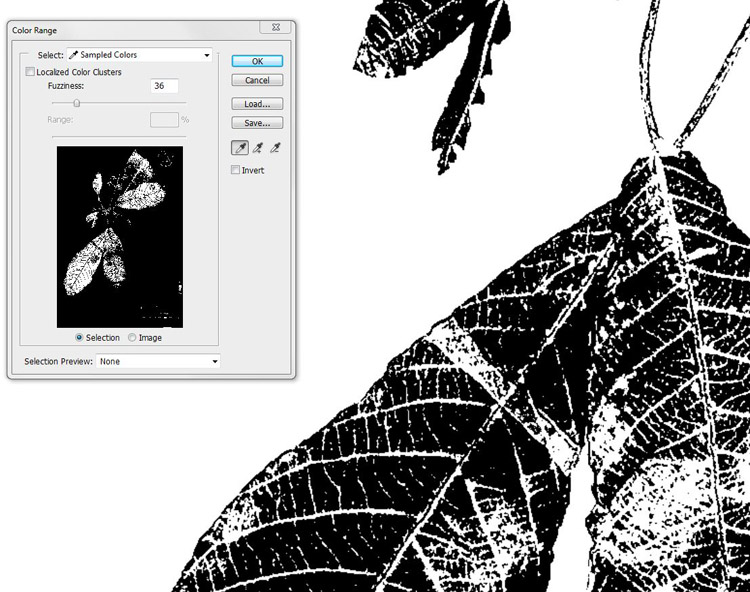
Task: Click the Color Range title text
Action: 34,31
